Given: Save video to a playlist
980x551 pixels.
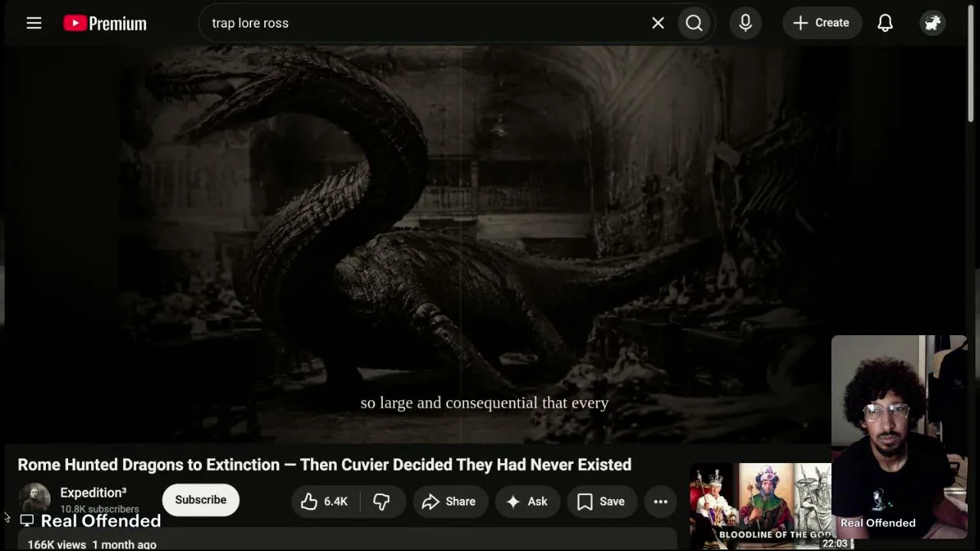Looking at the screenshot, I should point(601,501).
